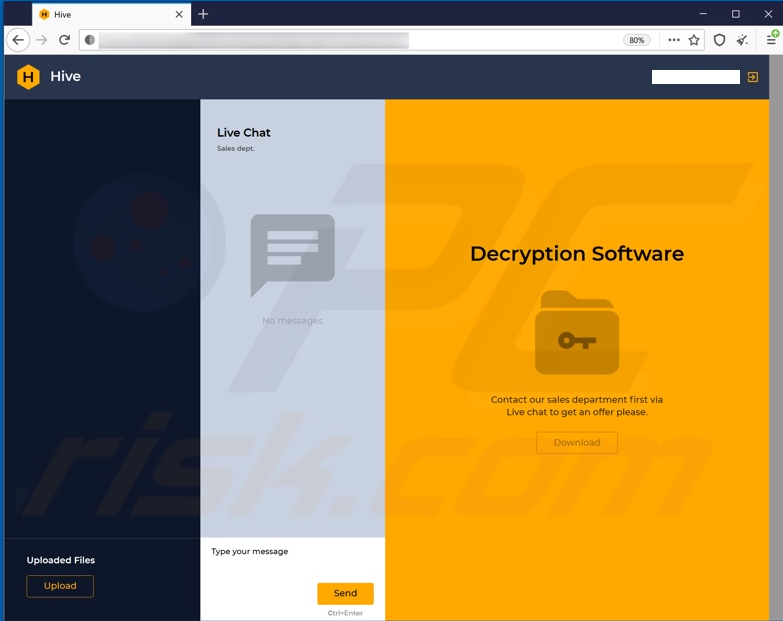Click the Contact our sales department text
Image resolution: width=783 pixels, height=621 pixels.
pos(577,405)
